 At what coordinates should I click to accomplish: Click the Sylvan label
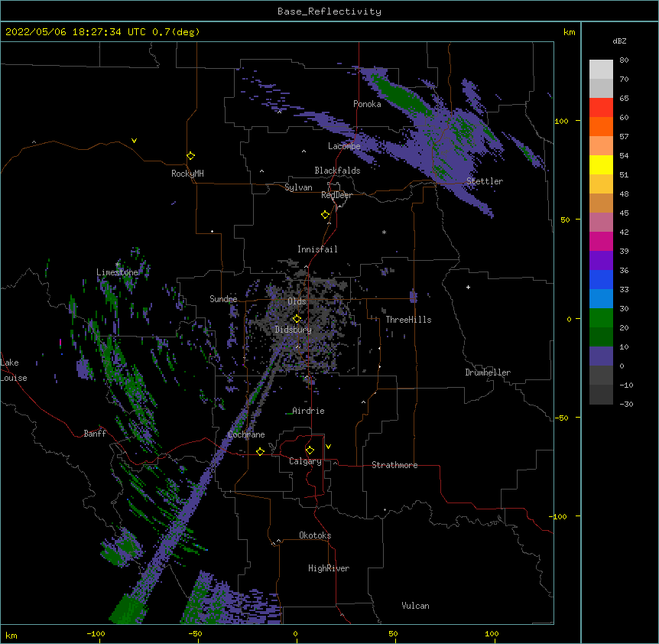pyautogui.click(x=298, y=187)
